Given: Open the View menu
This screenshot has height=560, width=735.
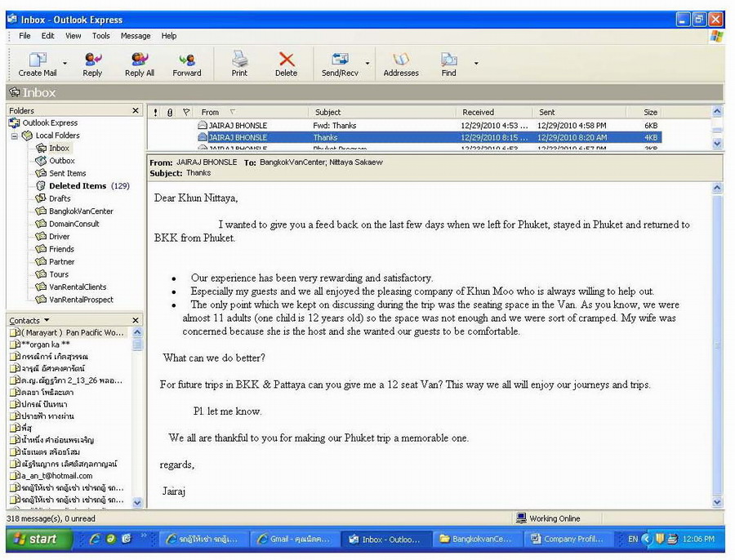Looking at the screenshot, I should 73,36.
